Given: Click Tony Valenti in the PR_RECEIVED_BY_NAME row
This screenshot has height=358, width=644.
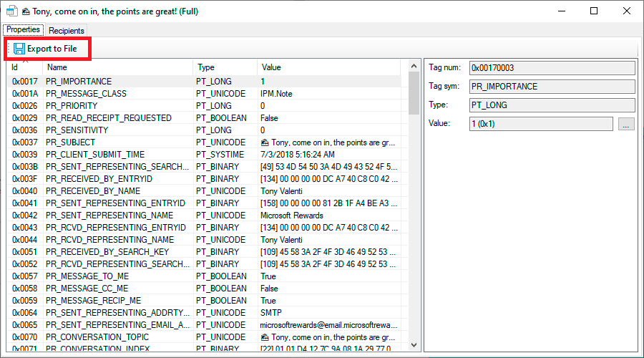Looking at the screenshot, I should click(281, 190).
